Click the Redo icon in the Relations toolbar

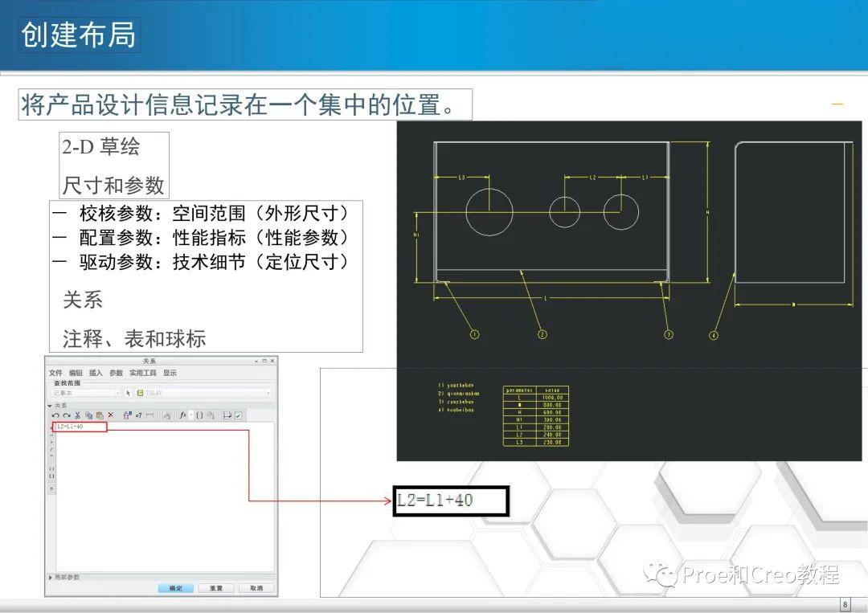point(65,415)
